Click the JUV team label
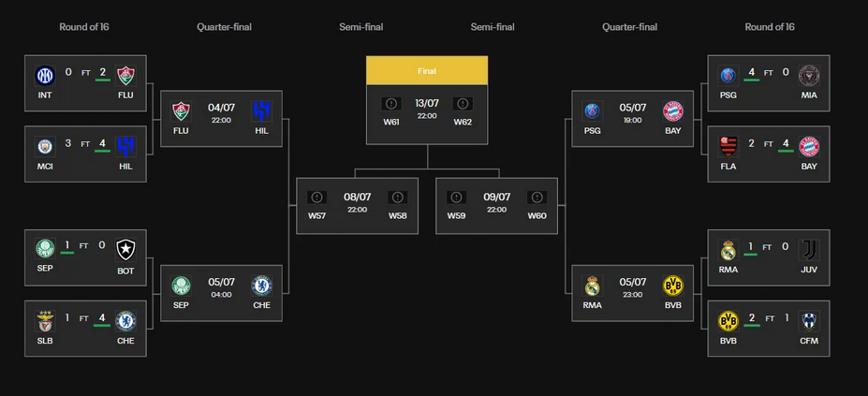 809,271
